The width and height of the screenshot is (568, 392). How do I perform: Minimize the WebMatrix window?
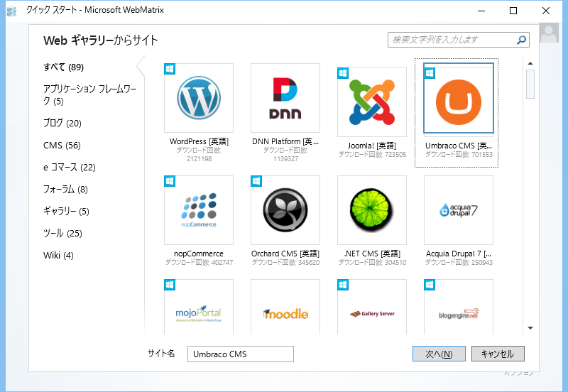[481, 11]
